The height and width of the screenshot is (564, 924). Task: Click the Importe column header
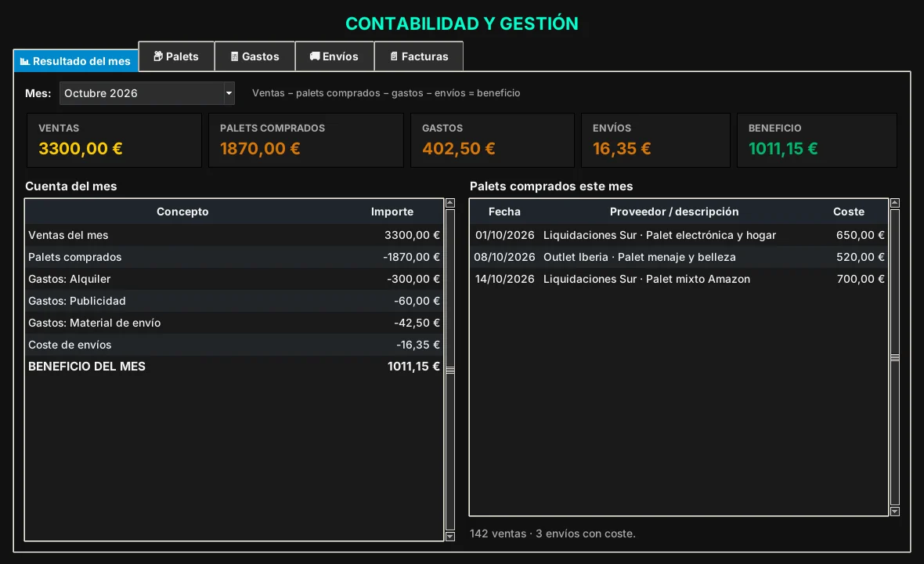[x=392, y=211]
